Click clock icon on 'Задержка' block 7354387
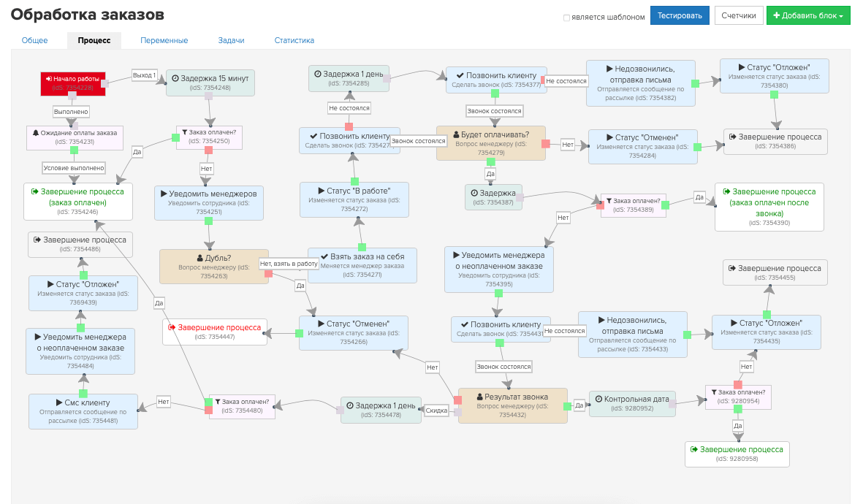The height and width of the screenshot is (504, 863). 474,193
